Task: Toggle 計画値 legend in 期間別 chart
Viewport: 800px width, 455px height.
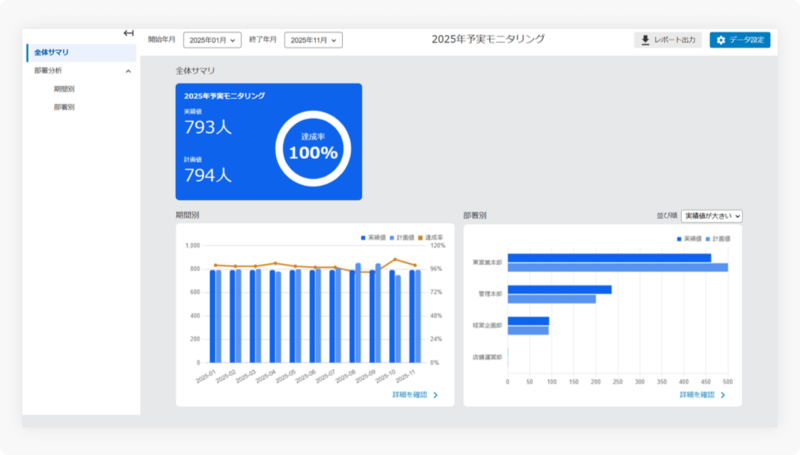Action: tap(402, 238)
